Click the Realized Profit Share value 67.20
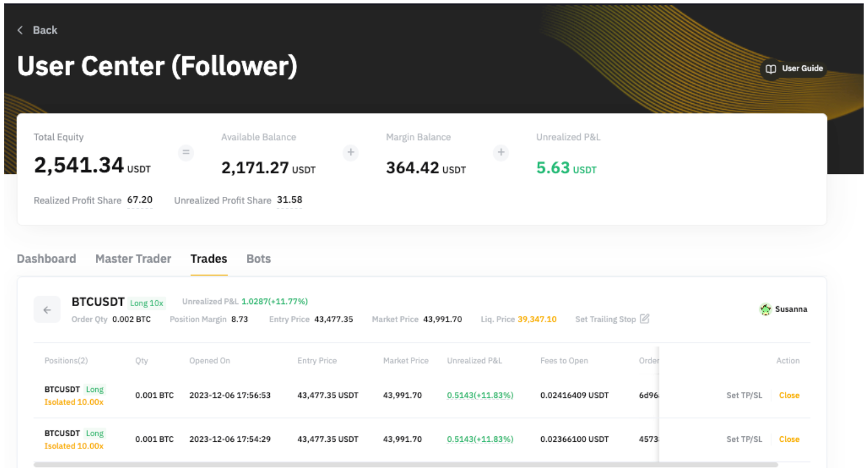868x468 pixels. (x=140, y=200)
